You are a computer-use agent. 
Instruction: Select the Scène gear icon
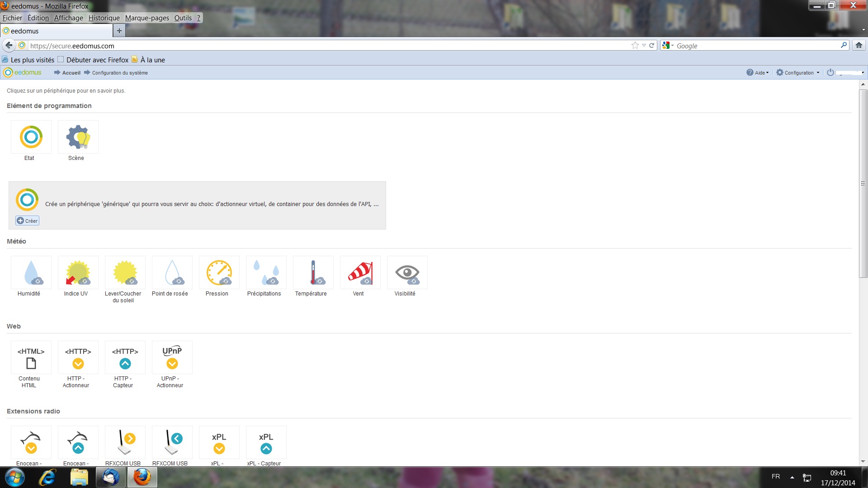[78, 137]
